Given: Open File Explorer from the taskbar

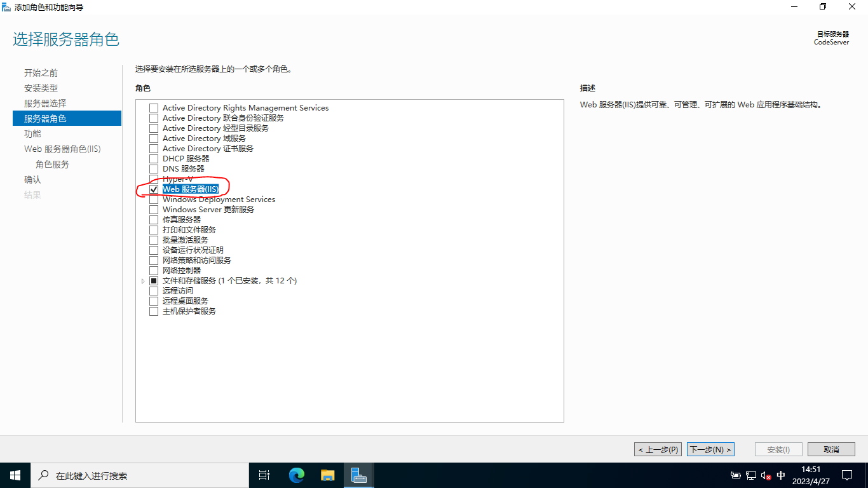Looking at the screenshot, I should point(327,475).
